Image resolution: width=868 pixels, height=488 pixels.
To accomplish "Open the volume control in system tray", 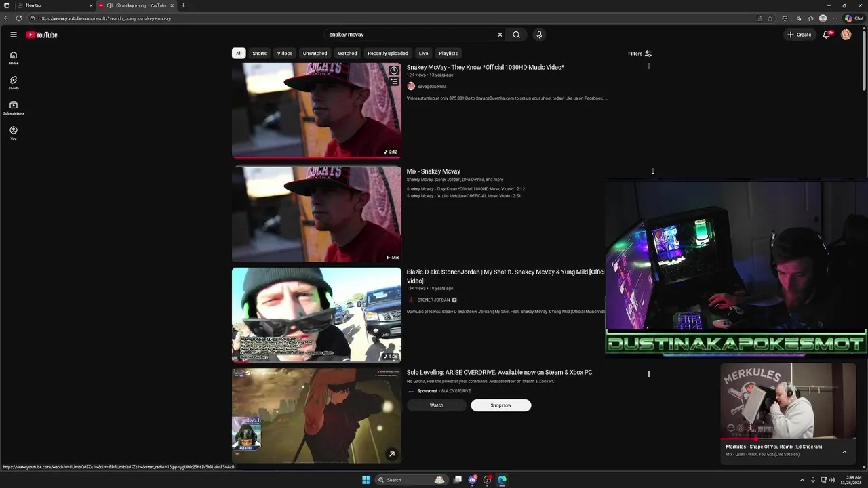I will click(x=832, y=480).
